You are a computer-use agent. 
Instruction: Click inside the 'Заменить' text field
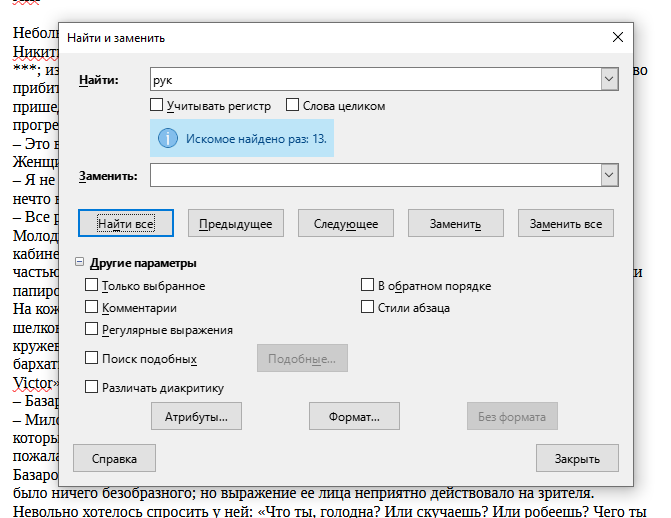[x=372, y=175]
